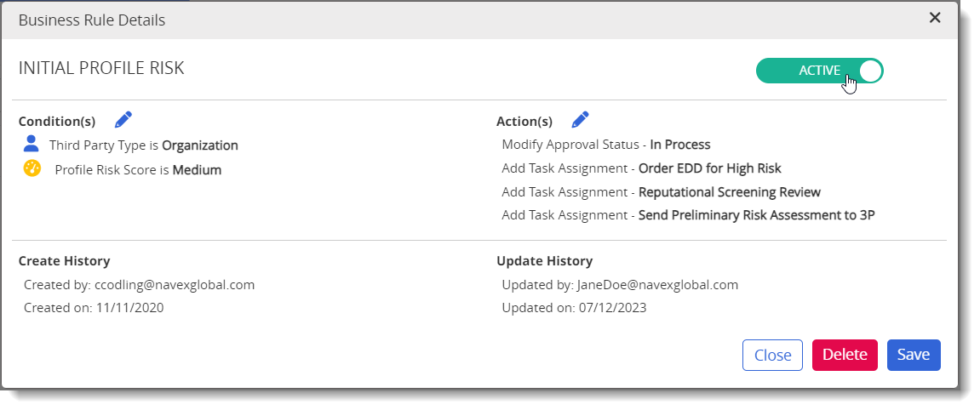This screenshot has width=980, height=410.
Task: Click the blue person icon for Third Party Type
Action: tap(32, 144)
